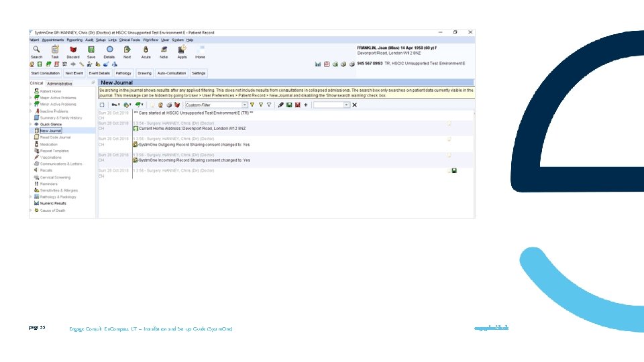Open the Clinical Tools menu
The height and width of the screenshot is (362, 644).
[129, 40]
